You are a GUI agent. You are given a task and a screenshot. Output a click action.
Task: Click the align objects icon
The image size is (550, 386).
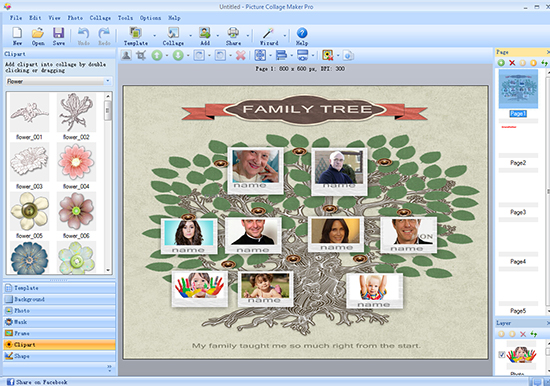281,55
